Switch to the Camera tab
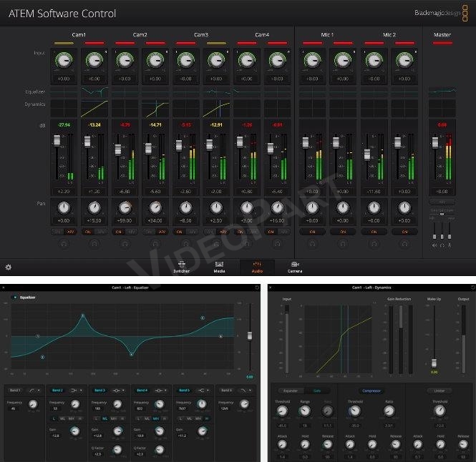476x462 pixels. (295, 267)
